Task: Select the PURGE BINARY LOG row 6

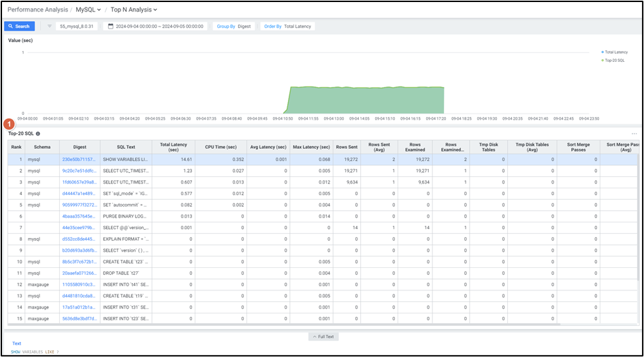Action: pos(125,216)
